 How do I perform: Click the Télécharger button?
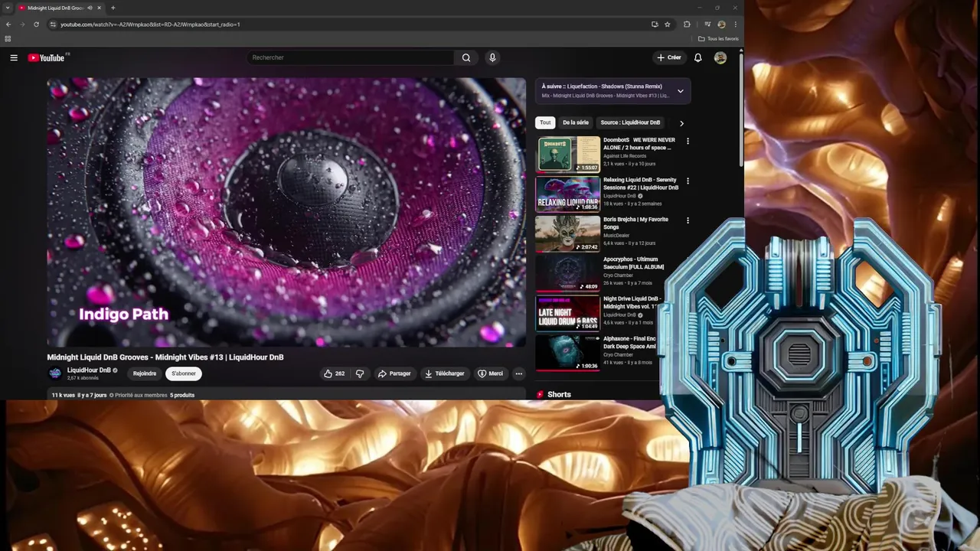point(444,373)
